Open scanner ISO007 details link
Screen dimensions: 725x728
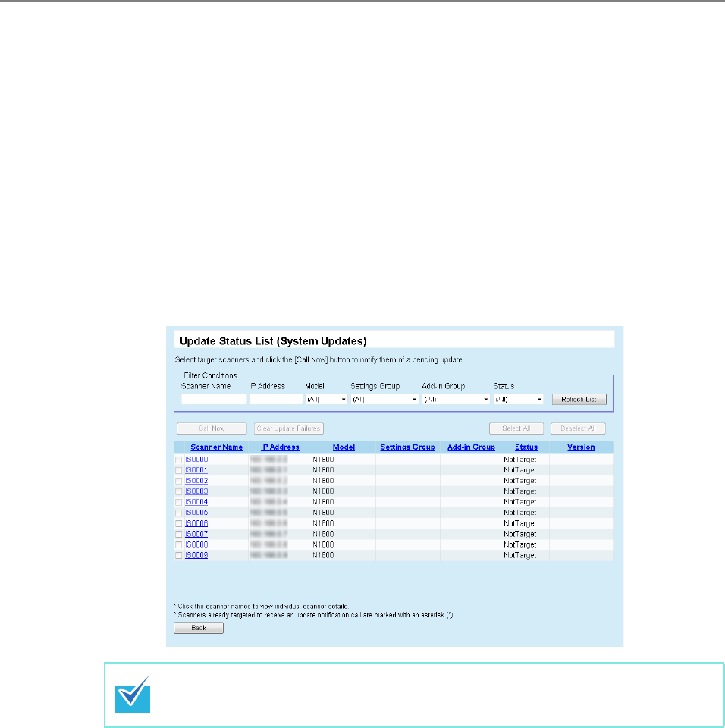[196, 534]
